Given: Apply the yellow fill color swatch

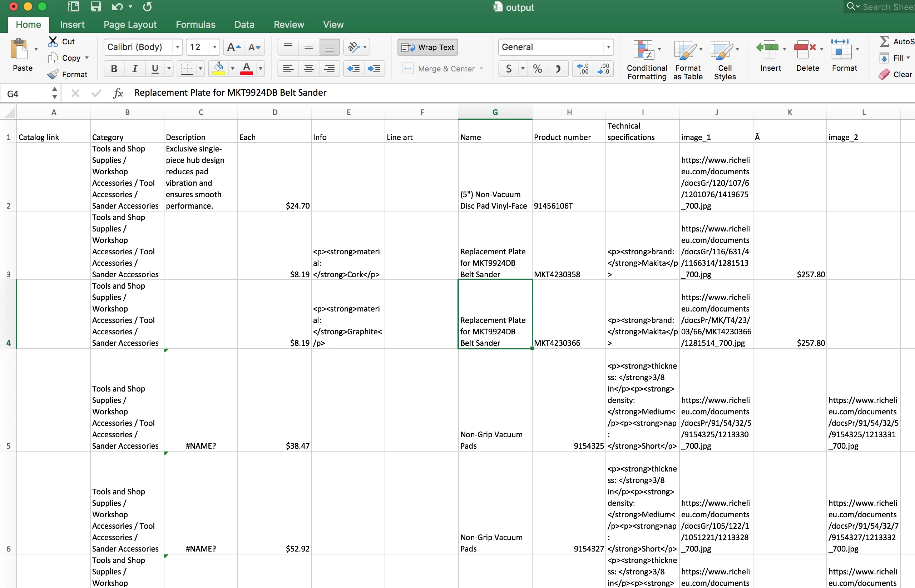Looking at the screenshot, I should tap(218, 69).
